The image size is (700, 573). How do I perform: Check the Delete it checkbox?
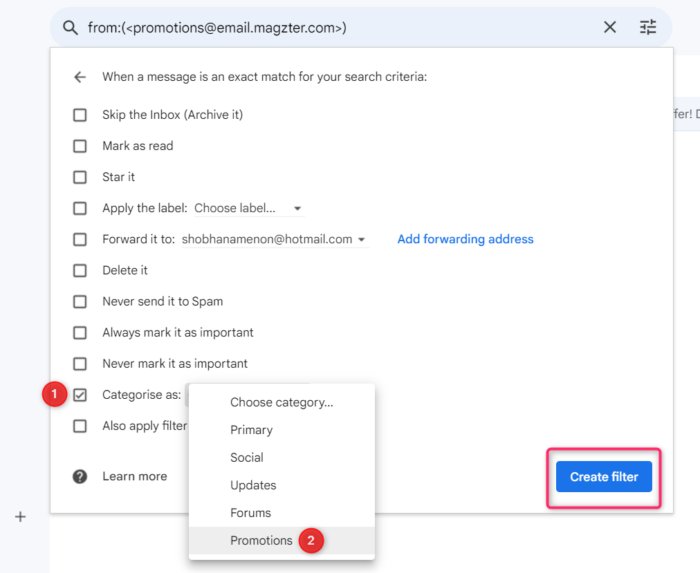[80, 270]
